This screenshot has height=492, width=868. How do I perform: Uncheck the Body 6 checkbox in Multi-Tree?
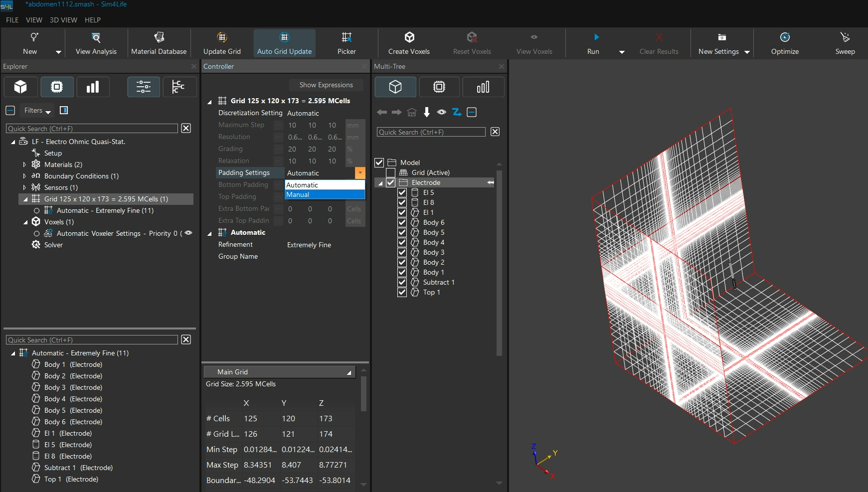[x=402, y=222]
